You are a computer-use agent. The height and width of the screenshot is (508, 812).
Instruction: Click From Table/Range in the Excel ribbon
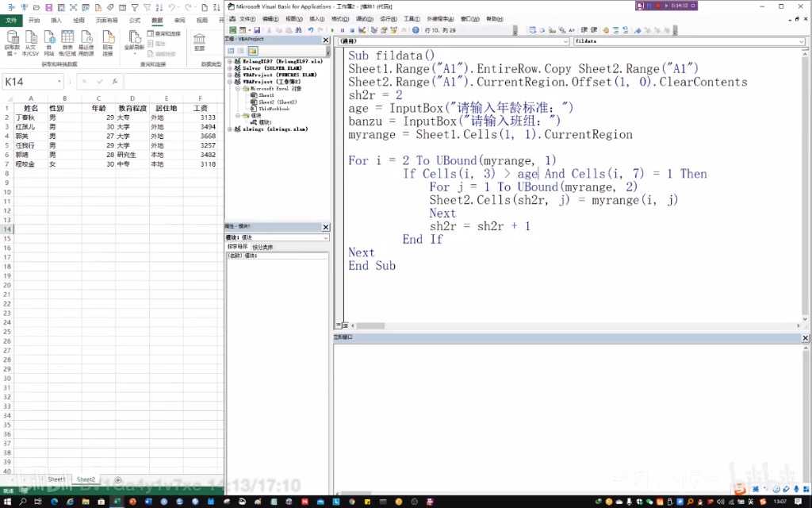[x=67, y=44]
